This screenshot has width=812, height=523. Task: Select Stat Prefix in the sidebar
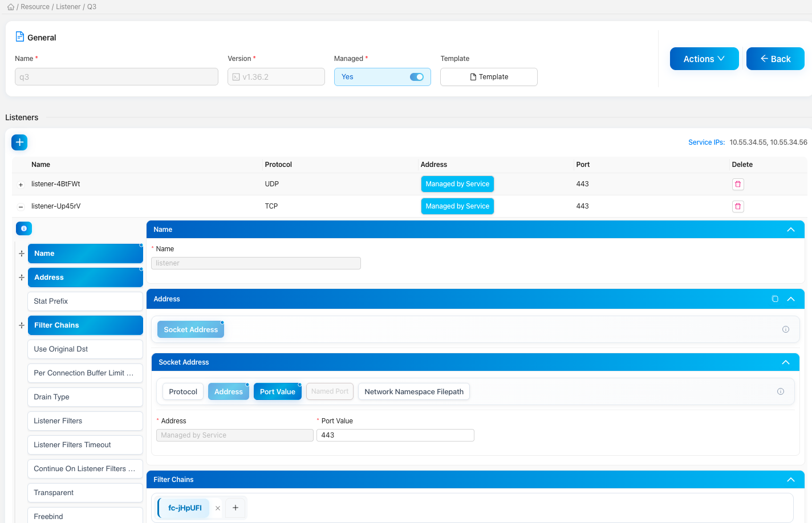[85, 301]
